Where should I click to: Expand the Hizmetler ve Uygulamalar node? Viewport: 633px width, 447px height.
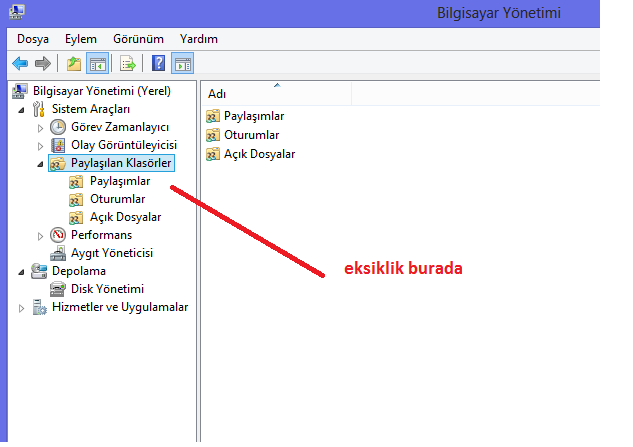point(21,308)
